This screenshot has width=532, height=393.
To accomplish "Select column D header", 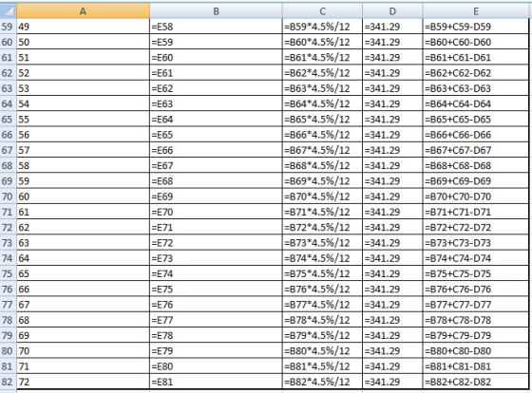I will coord(392,11).
